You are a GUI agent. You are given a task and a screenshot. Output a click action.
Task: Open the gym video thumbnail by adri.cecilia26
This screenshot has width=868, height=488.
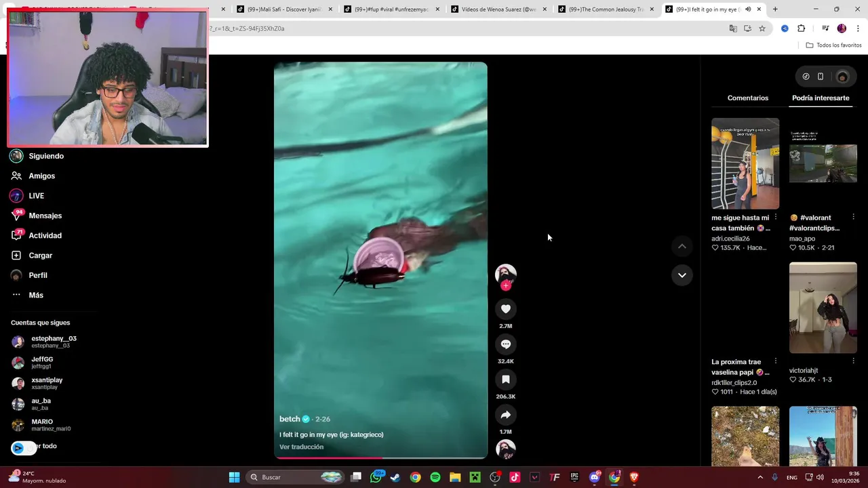pyautogui.click(x=745, y=163)
